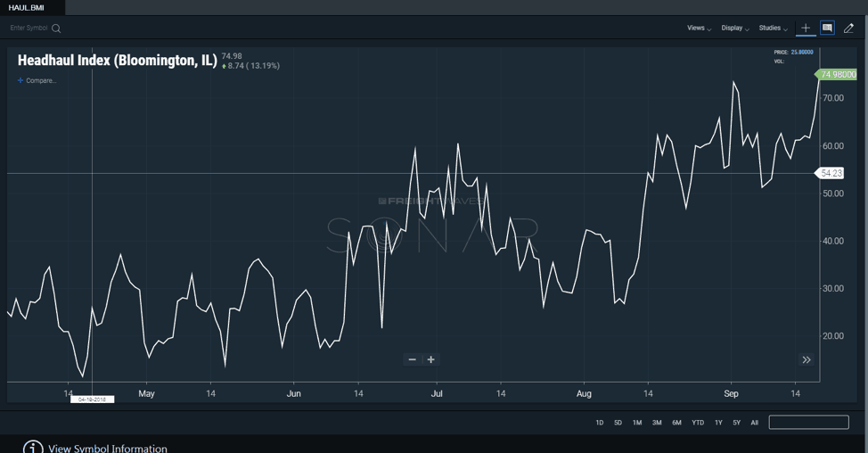Open the symbol information icon

point(33,448)
